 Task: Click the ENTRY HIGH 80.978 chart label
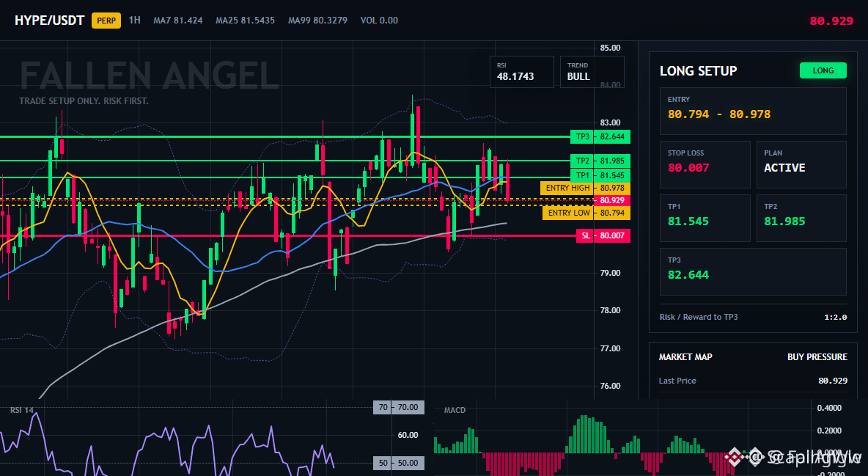pyautogui.click(x=585, y=188)
